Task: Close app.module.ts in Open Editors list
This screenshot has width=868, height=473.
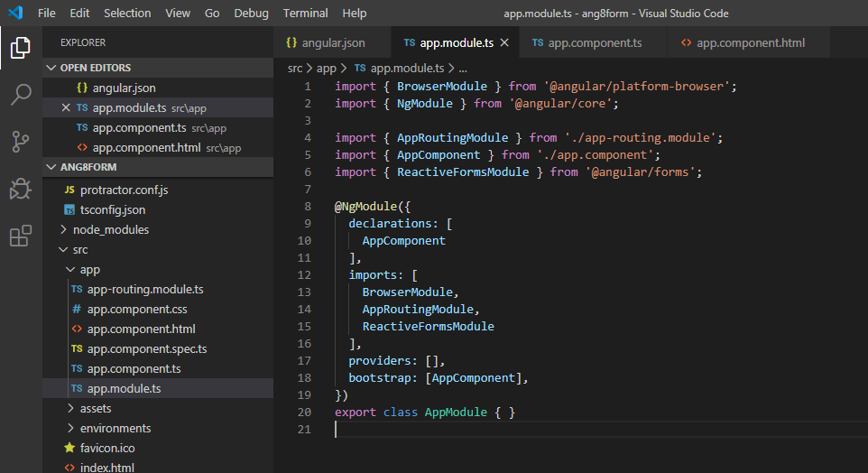Action: tap(65, 107)
